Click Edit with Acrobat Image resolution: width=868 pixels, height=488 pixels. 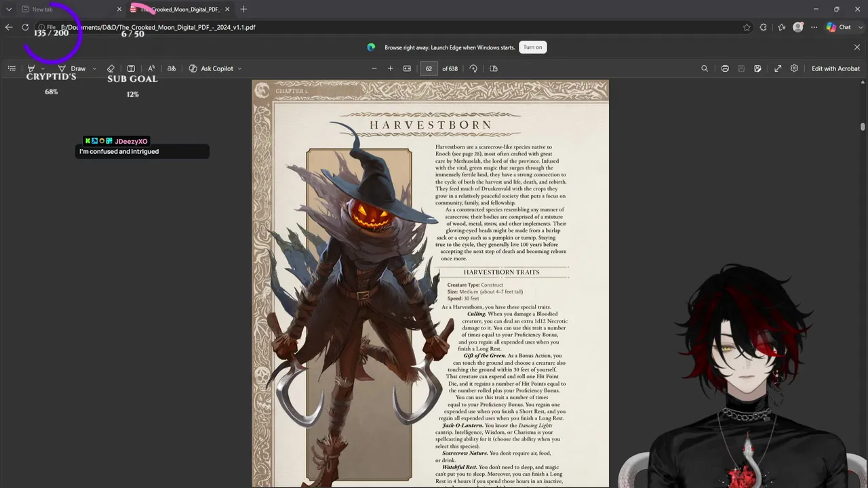[835, 68]
